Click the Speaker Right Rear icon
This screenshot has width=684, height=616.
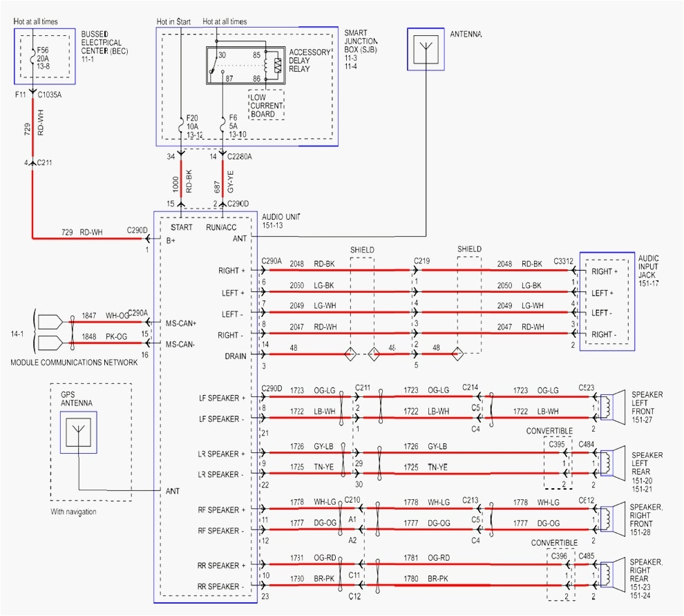607,575
